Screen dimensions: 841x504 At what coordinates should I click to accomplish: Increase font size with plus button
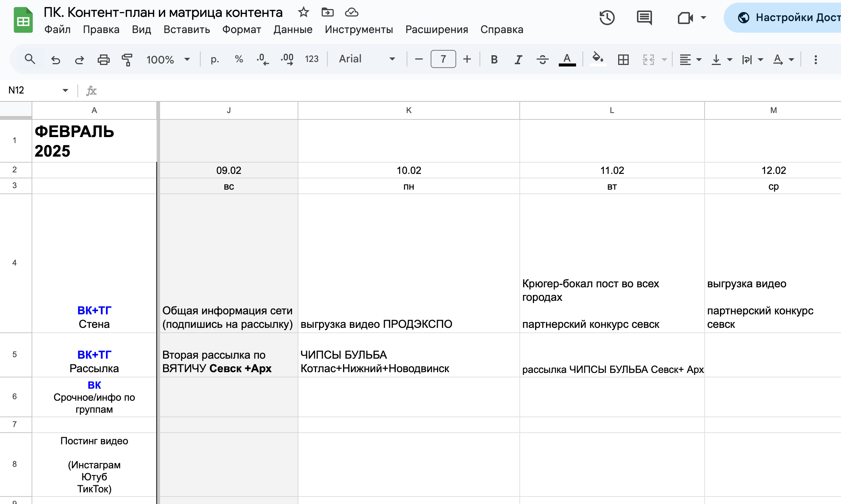click(467, 59)
